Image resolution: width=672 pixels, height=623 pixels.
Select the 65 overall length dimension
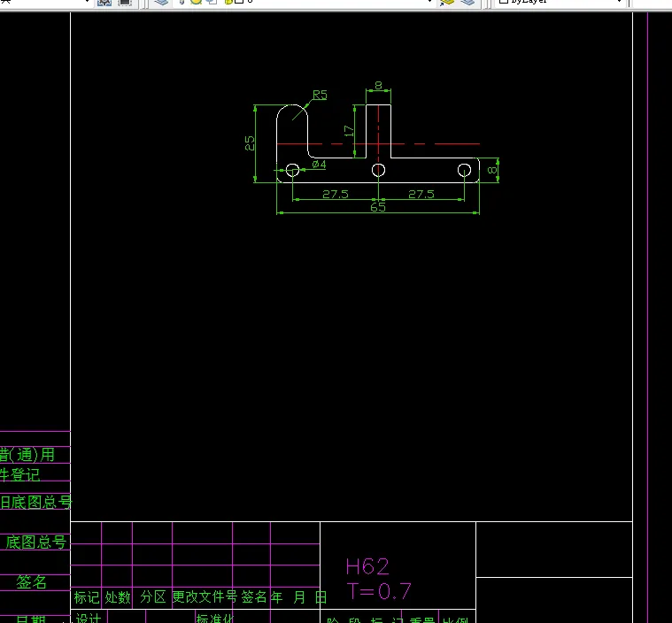(x=377, y=207)
